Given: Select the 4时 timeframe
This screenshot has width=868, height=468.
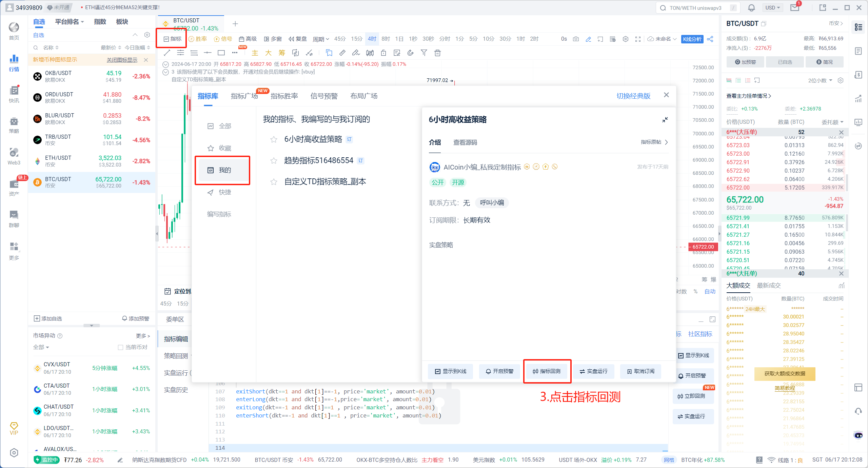Looking at the screenshot, I should click(372, 39).
